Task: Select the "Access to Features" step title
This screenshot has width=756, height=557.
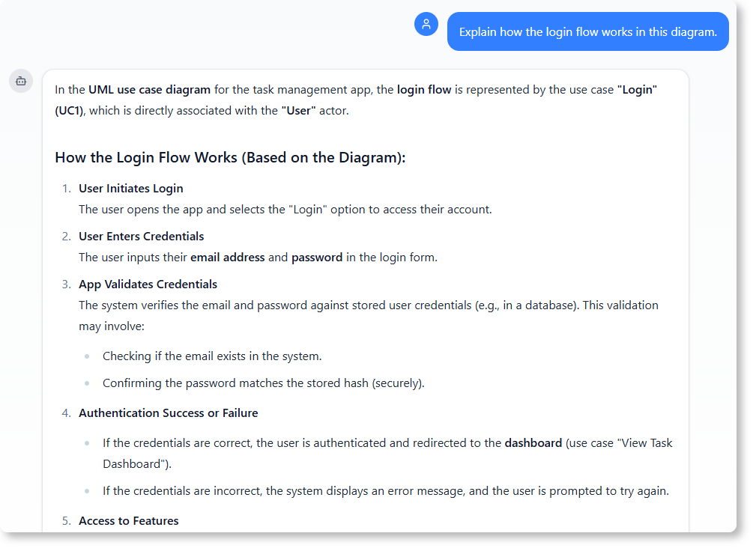Action: [x=129, y=521]
